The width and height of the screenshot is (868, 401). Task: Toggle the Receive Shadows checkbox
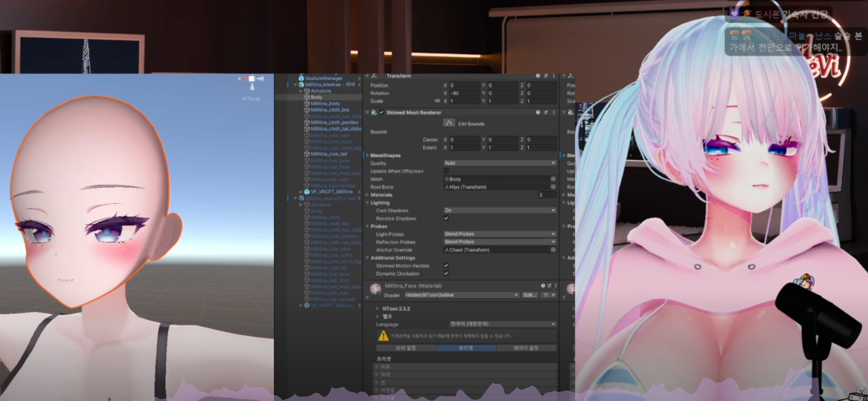coord(446,218)
